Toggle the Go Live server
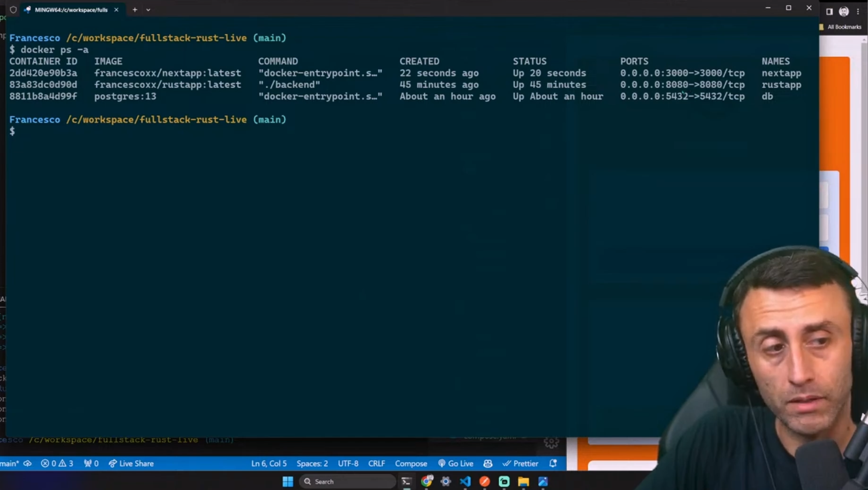Screen dimensions: 868x490 (x=456, y=463)
